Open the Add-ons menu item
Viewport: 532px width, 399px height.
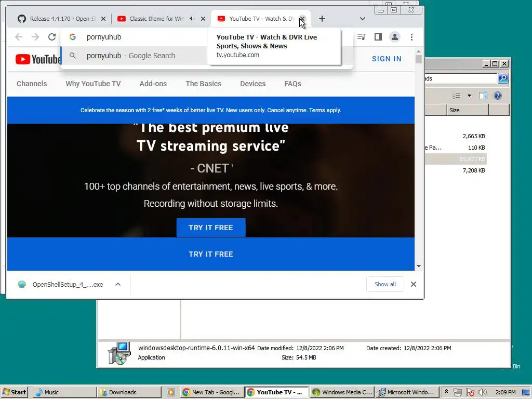[x=153, y=84]
